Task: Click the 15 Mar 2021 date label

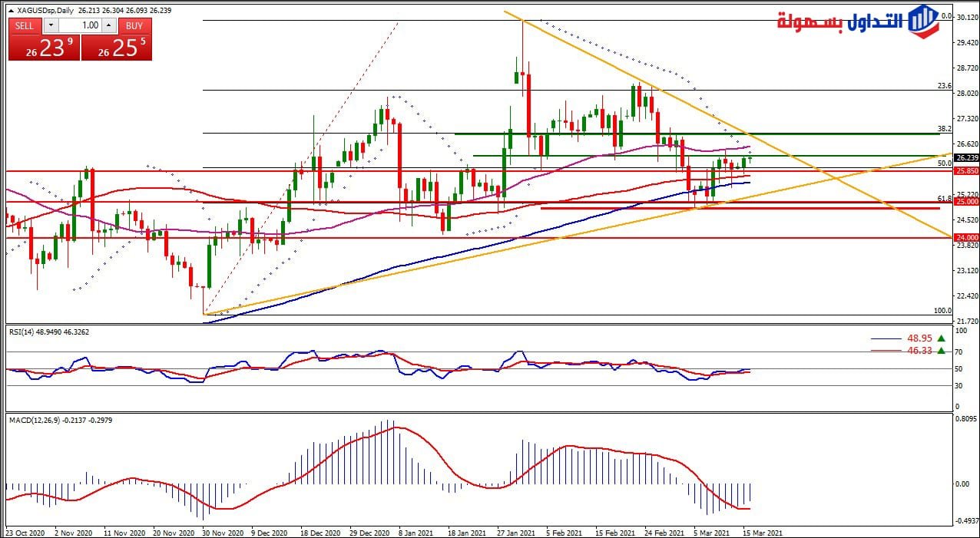Action: (x=762, y=533)
